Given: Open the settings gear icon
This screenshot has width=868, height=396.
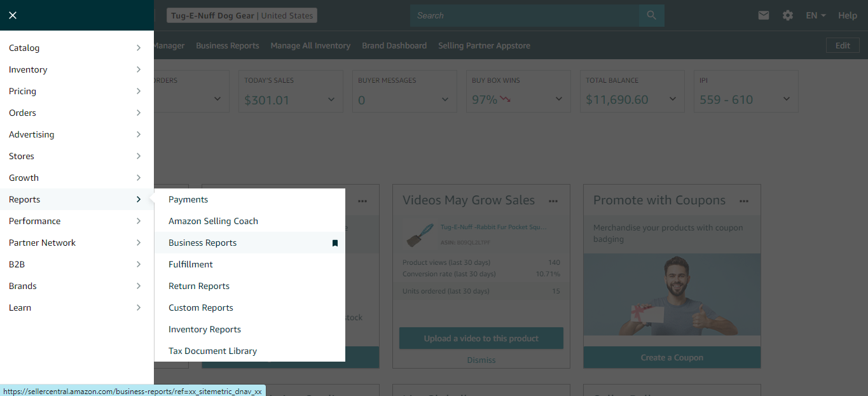Looking at the screenshot, I should coord(788,15).
